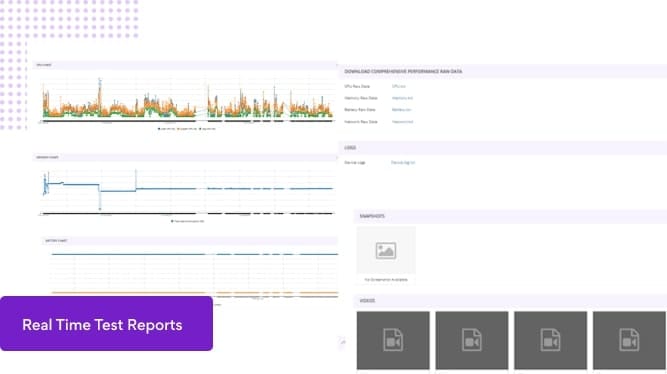The height and width of the screenshot is (374, 667).
Task: Collapse the CPU chart panel header
Action: coord(185,65)
